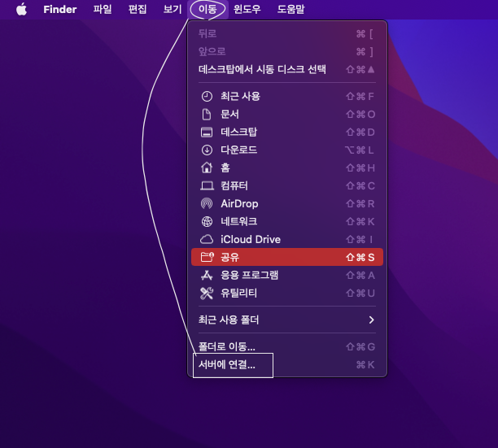The image size is (498, 448).
Task: Click the shared folder icon beside 공유
Action: (x=207, y=257)
